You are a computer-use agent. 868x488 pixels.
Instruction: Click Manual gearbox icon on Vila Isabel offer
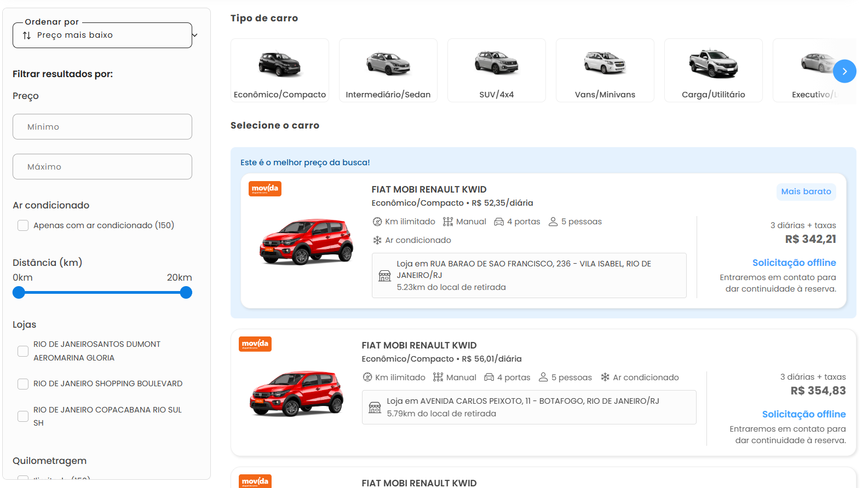[448, 222]
